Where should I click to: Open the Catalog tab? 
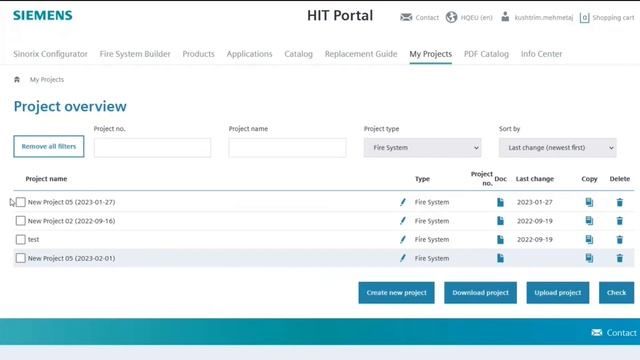coord(298,54)
